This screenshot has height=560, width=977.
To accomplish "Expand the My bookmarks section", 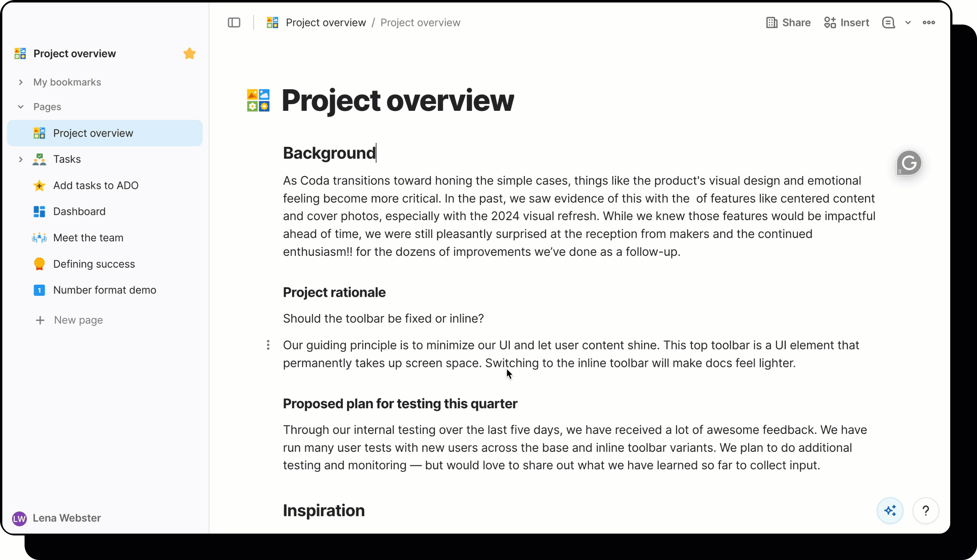I will coord(21,82).
